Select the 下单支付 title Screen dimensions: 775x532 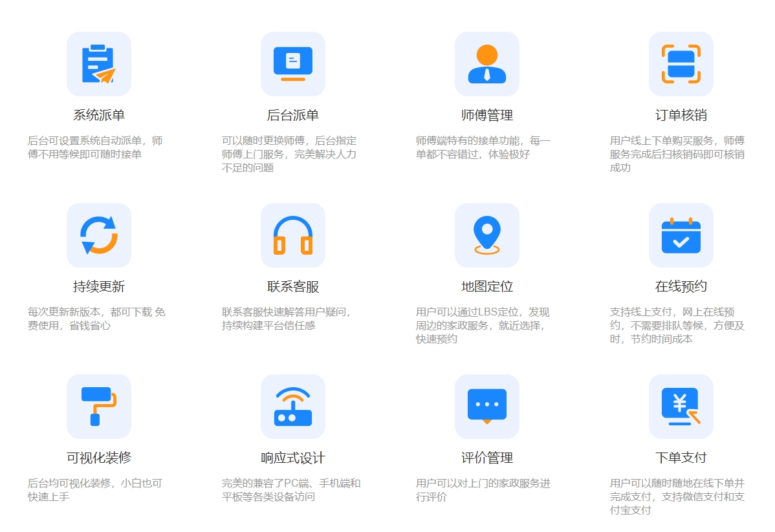681,458
